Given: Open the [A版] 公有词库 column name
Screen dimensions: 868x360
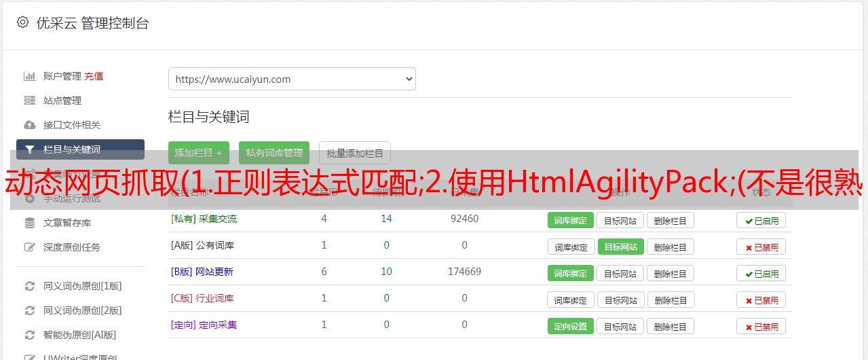Looking at the screenshot, I should pos(202,245).
